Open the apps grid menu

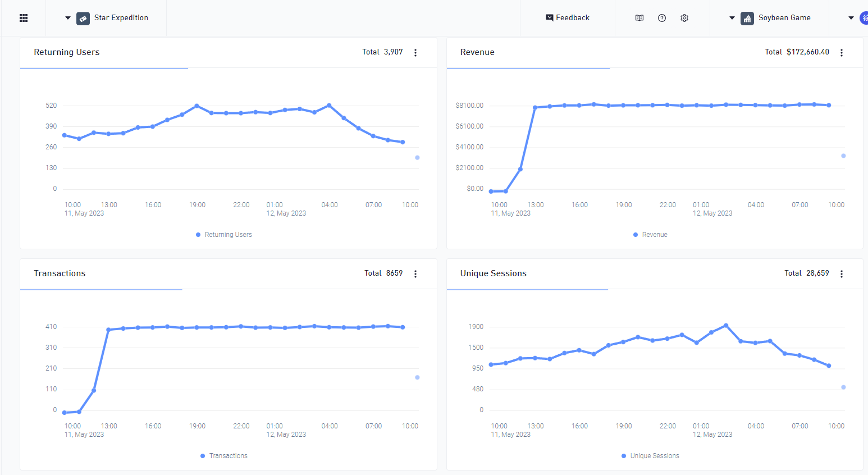point(24,18)
